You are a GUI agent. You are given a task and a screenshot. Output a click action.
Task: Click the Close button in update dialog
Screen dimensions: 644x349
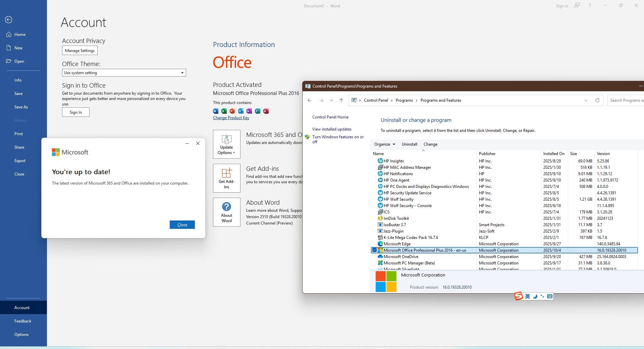click(182, 225)
